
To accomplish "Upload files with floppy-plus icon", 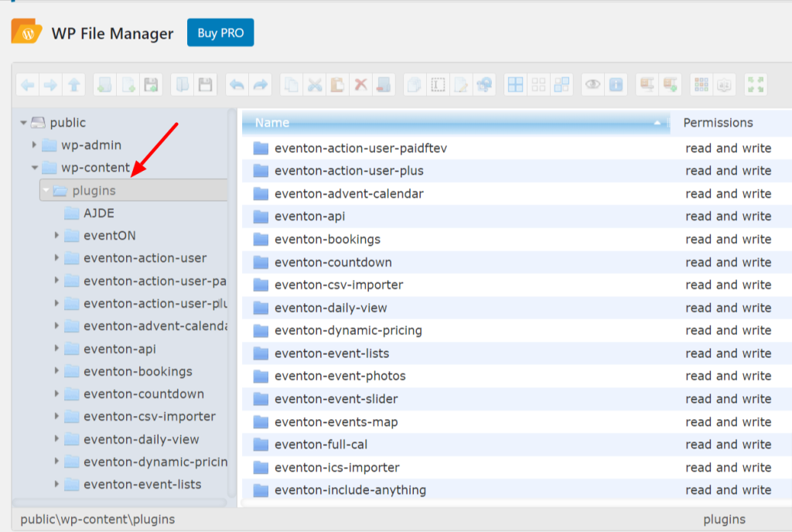I will point(151,85).
